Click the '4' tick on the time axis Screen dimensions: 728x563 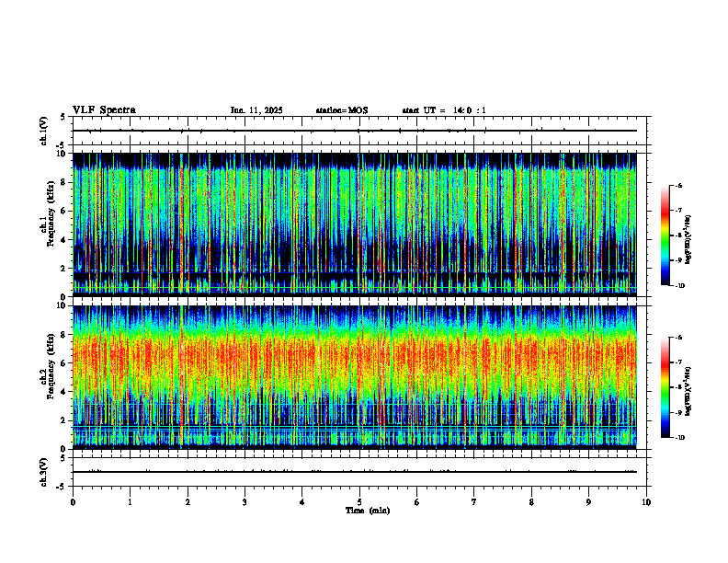[302, 502]
